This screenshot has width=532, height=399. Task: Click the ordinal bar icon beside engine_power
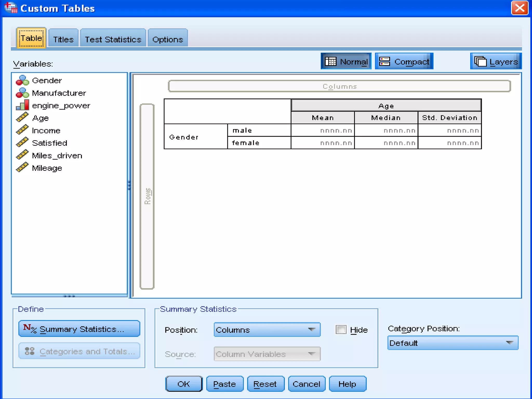click(22, 105)
